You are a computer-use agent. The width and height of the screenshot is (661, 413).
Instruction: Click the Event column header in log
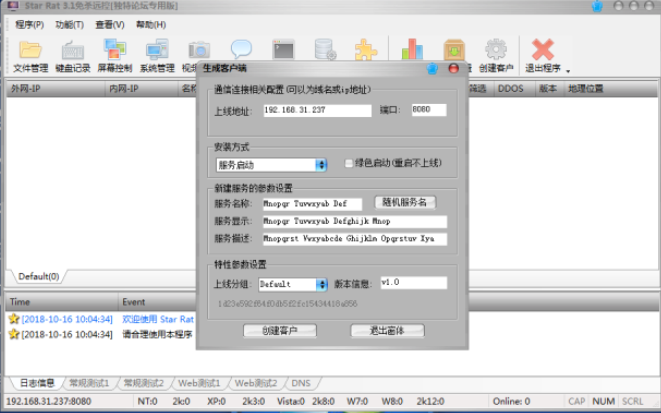click(x=157, y=302)
